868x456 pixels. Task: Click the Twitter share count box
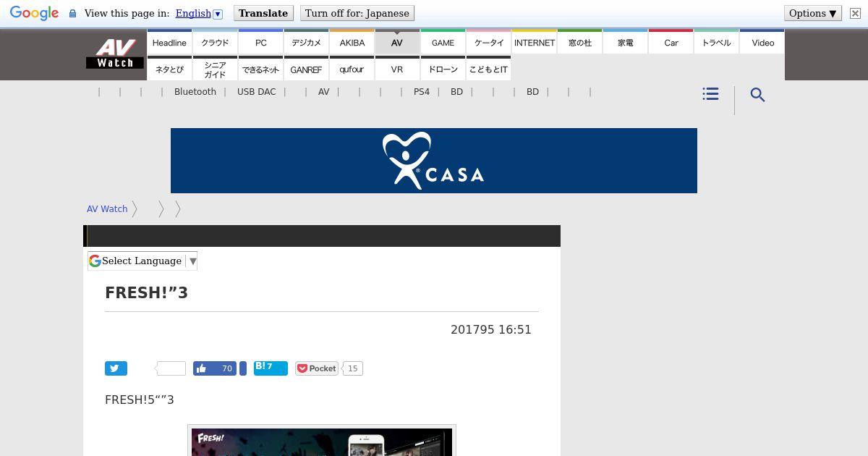pos(171,368)
